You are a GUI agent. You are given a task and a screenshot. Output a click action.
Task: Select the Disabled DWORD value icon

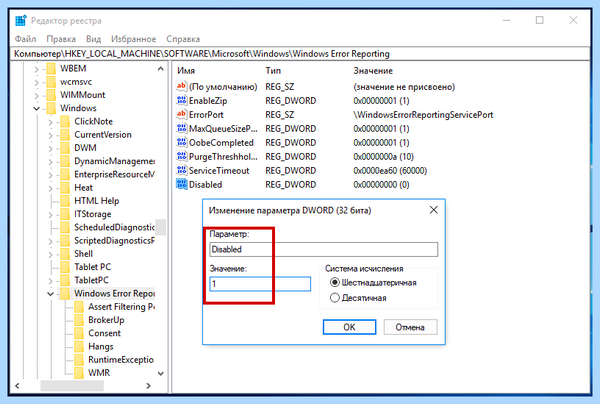click(181, 184)
